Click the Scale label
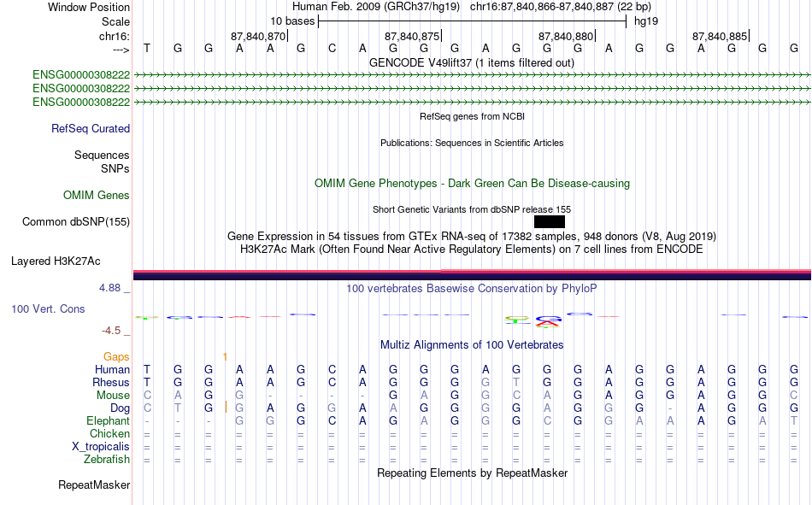 [x=115, y=21]
